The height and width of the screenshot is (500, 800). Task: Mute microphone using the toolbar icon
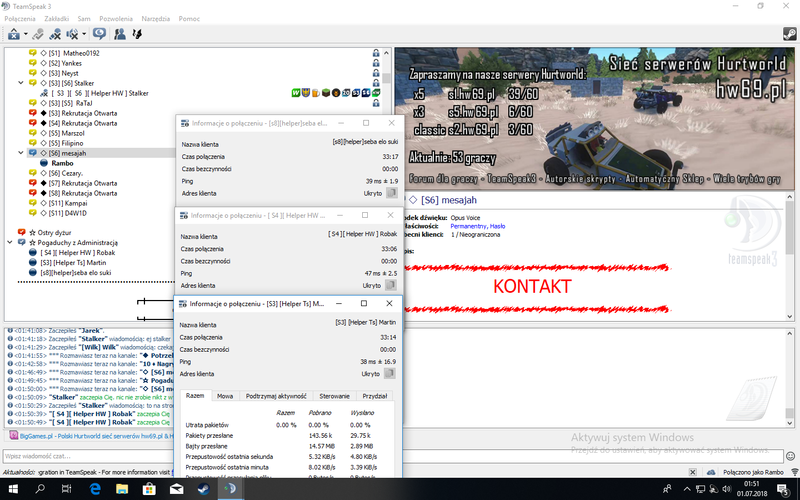tap(55, 34)
